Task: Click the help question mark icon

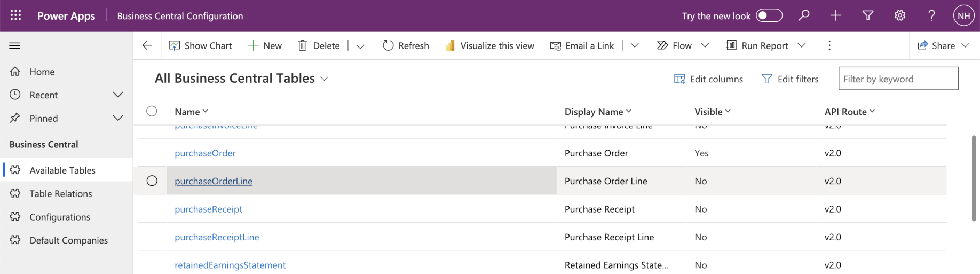Action: coord(931,15)
